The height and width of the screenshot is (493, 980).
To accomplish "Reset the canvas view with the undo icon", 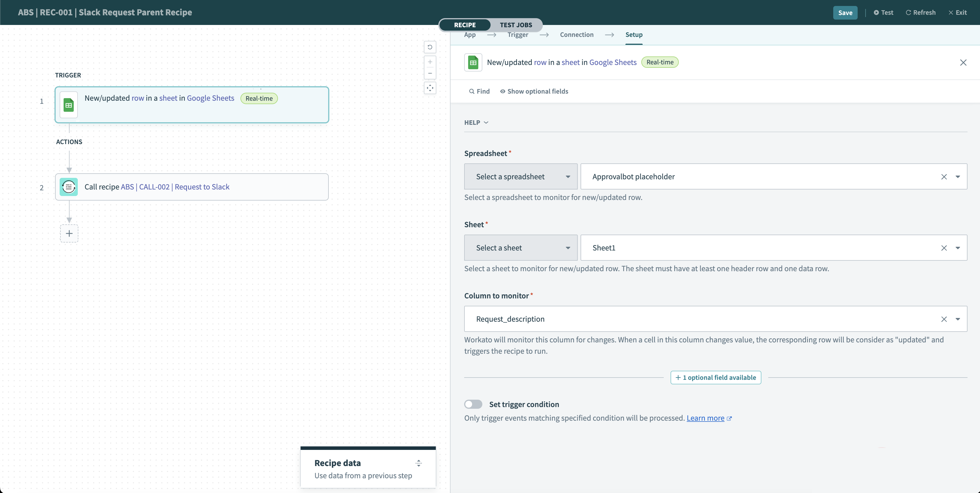I will coord(430,47).
